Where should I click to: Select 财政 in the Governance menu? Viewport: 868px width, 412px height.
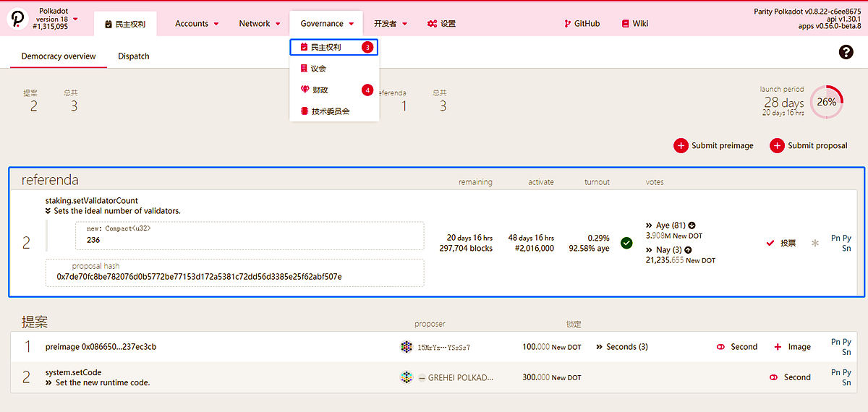pos(334,90)
